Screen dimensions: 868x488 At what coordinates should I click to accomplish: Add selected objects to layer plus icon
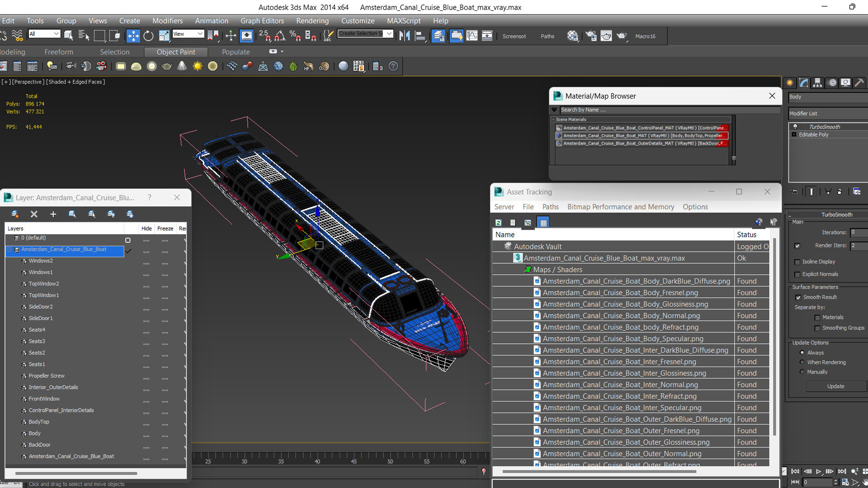[53, 214]
